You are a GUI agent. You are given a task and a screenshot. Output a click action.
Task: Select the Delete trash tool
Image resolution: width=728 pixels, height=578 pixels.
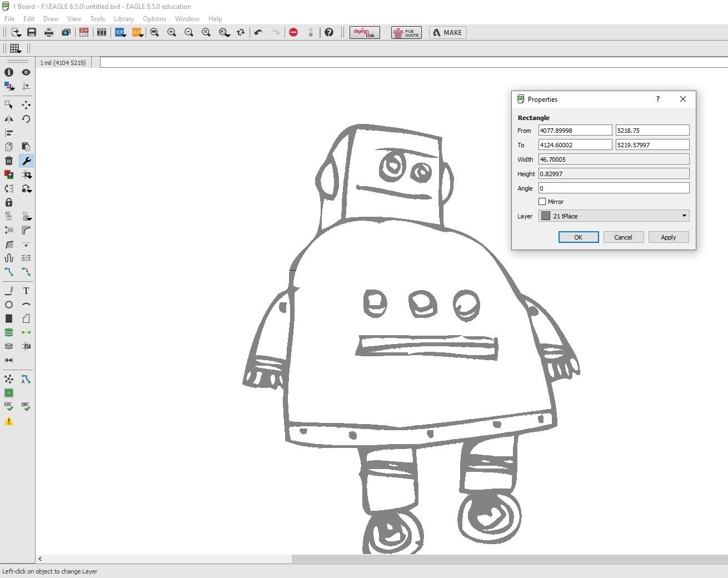[x=9, y=161]
